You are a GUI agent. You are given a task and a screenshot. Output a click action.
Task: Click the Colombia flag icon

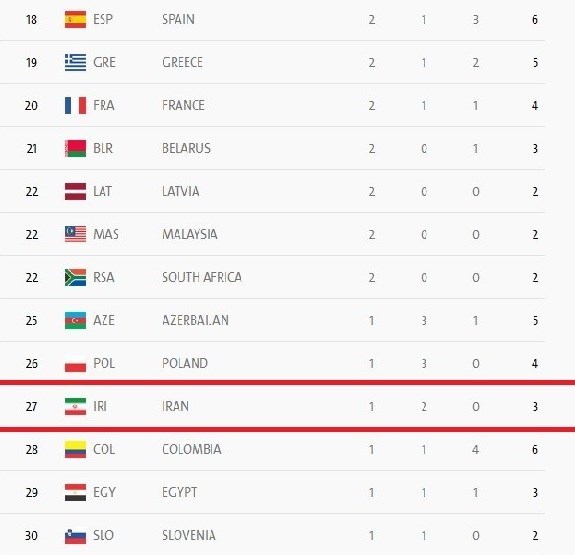(x=75, y=449)
